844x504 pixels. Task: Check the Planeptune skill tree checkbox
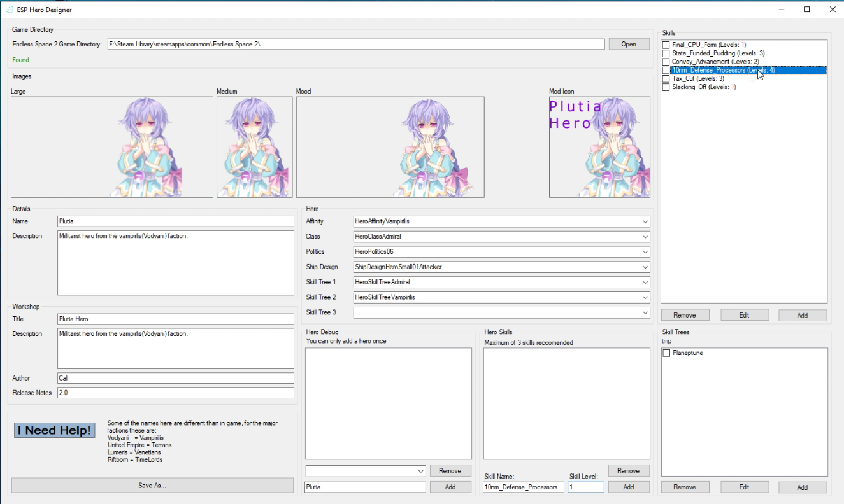coord(667,353)
